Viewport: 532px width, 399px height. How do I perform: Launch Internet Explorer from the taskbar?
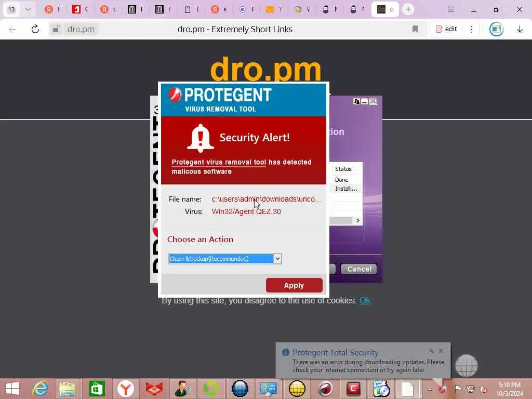point(40,389)
